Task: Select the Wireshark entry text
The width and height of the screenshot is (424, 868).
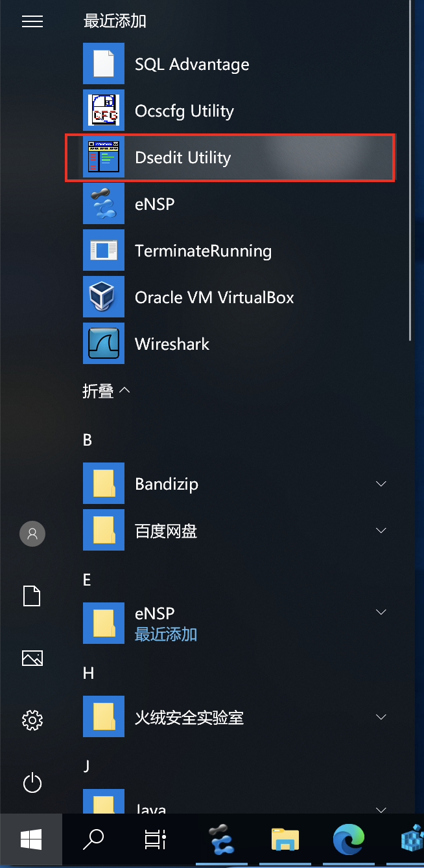Action: [x=172, y=344]
